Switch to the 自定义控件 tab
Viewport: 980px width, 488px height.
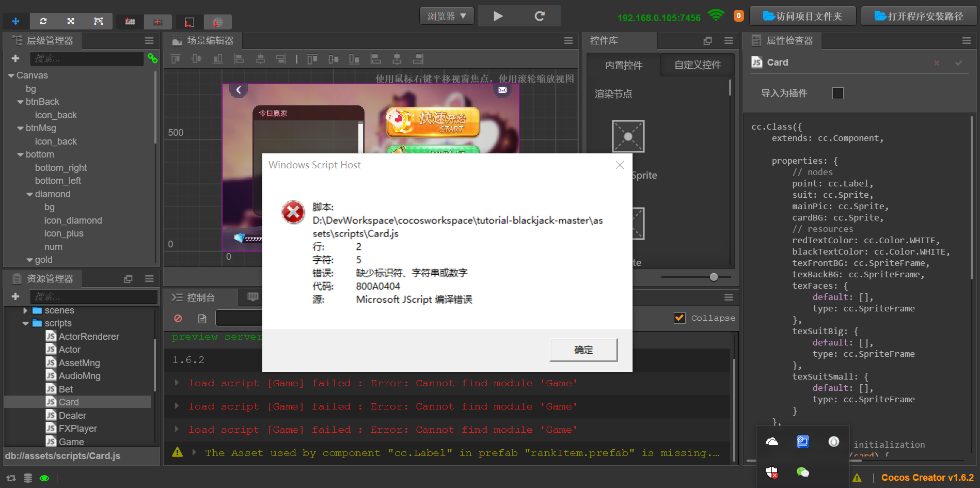click(x=698, y=65)
